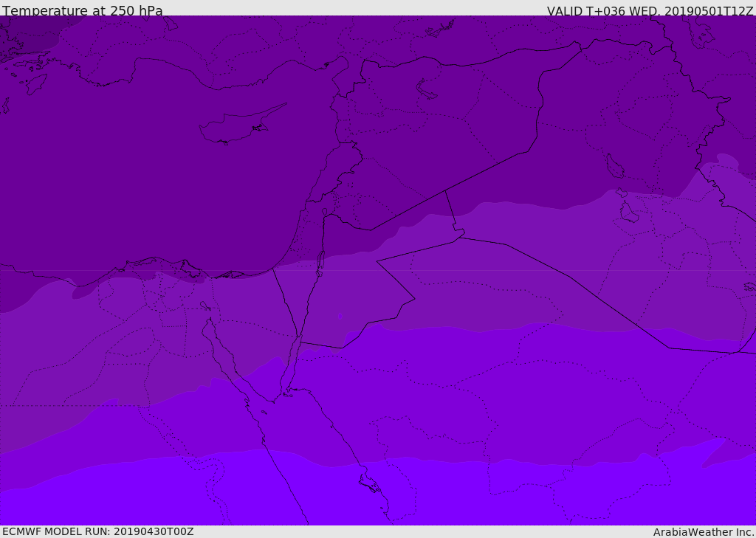Click the 'ArabiaWeather Inc.' credit text
756x538 pixels.
[x=704, y=532]
